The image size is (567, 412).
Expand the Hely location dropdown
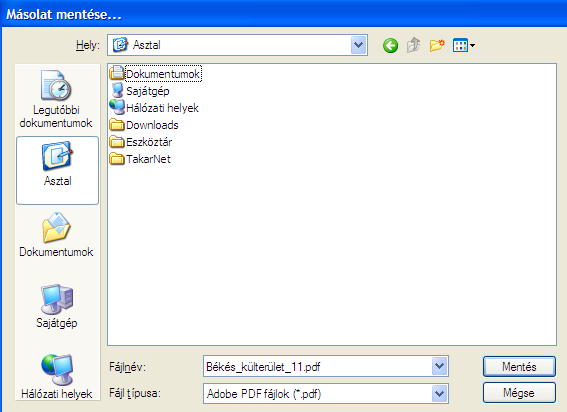(358, 45)
